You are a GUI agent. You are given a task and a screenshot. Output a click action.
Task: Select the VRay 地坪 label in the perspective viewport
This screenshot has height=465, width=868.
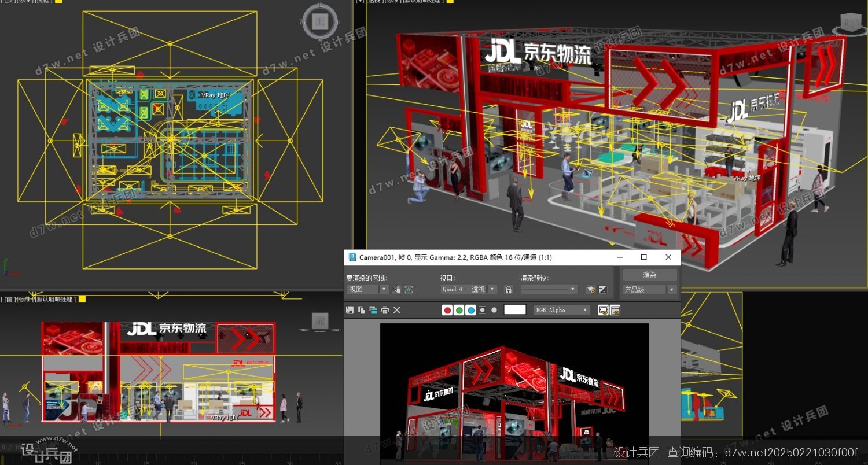pyautogui.click(x=748, y=178)
